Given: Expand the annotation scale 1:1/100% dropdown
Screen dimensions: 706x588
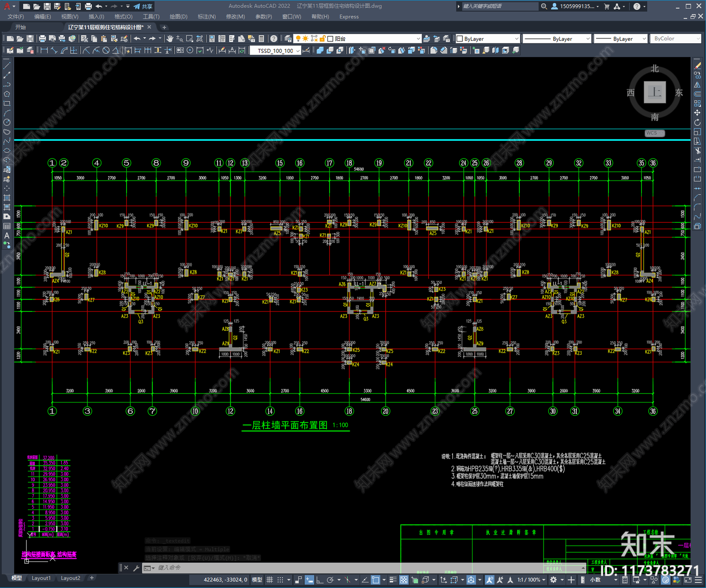Looking at the screenshot, I should tap(531, 580).
